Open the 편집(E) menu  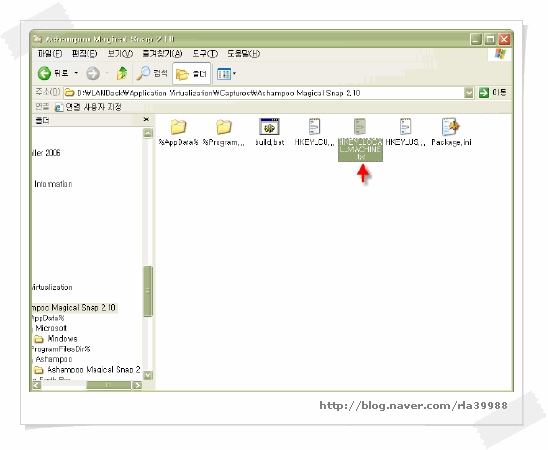(x=84, y=54)
